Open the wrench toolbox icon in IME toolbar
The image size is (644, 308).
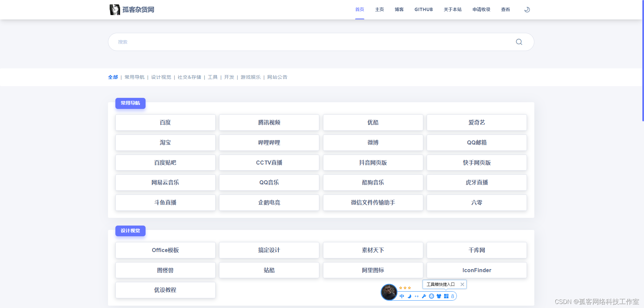pyautogui.click(x=424, y=296)
